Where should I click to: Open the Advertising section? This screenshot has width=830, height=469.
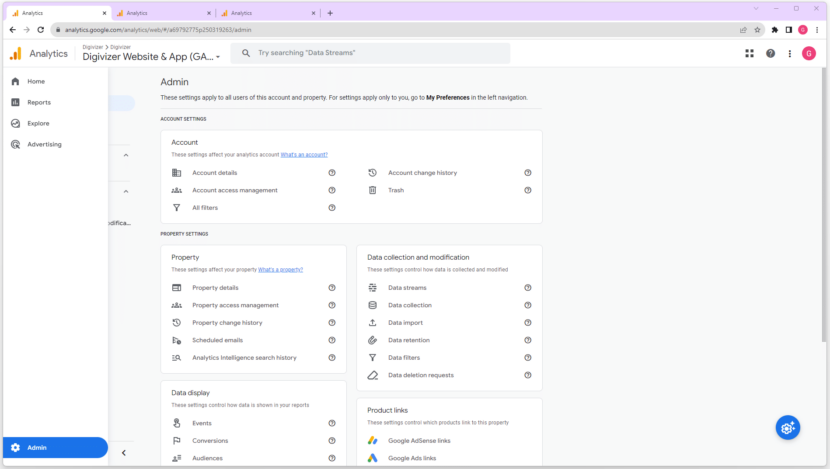coord(44,144)
